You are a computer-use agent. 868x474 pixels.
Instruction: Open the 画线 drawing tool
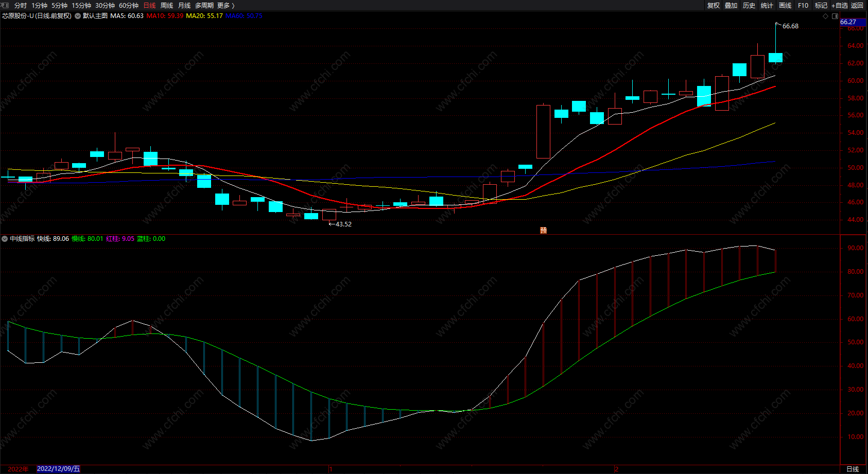[x=785, y=5]
